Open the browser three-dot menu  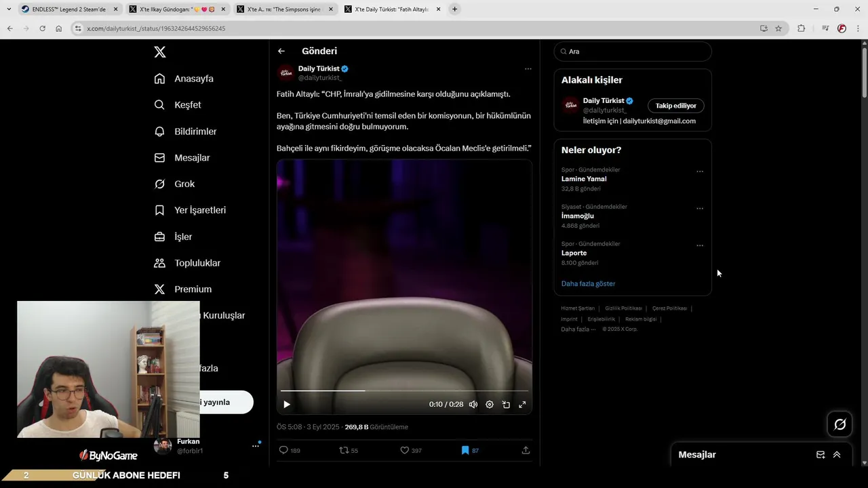click(859, 28)
